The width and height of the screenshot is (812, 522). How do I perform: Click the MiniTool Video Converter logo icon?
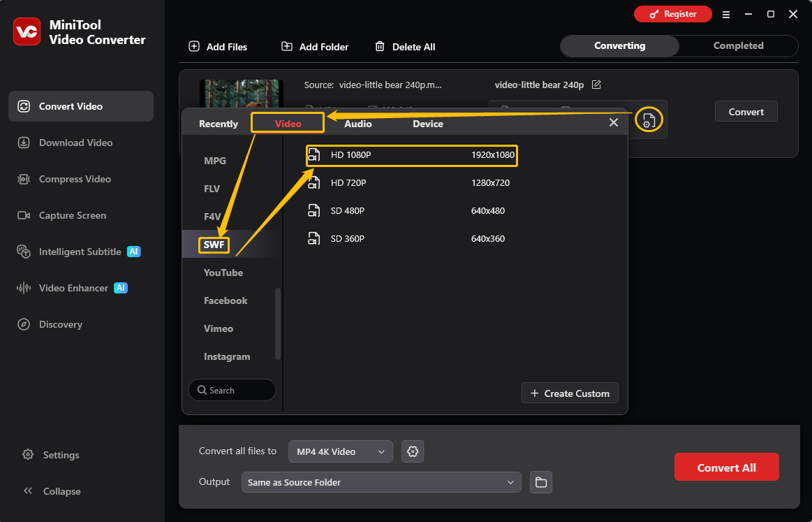point(27,31)
